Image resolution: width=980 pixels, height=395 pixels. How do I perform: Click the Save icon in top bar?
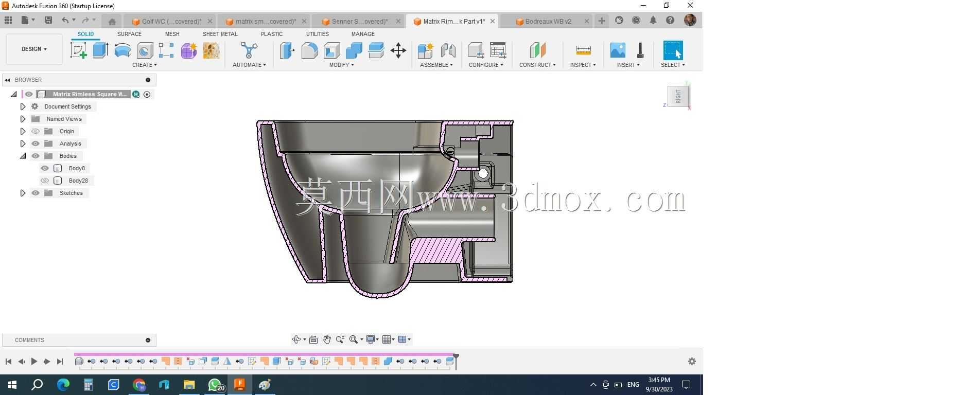coord(48,20)
